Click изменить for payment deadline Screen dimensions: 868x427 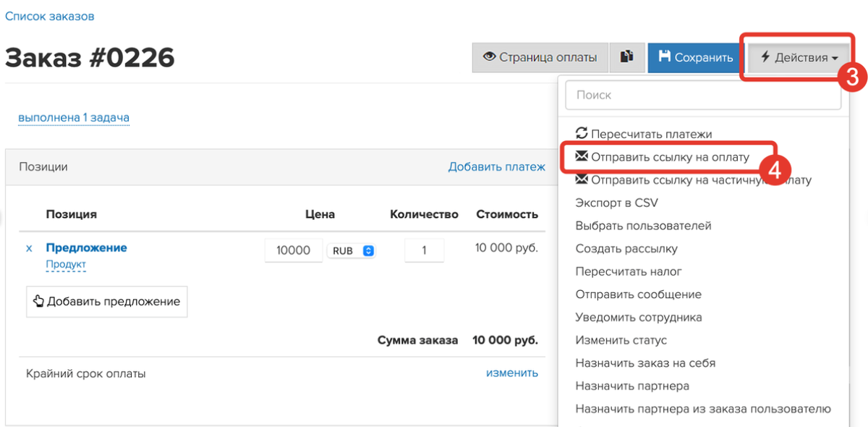click(x=512, y=373)
